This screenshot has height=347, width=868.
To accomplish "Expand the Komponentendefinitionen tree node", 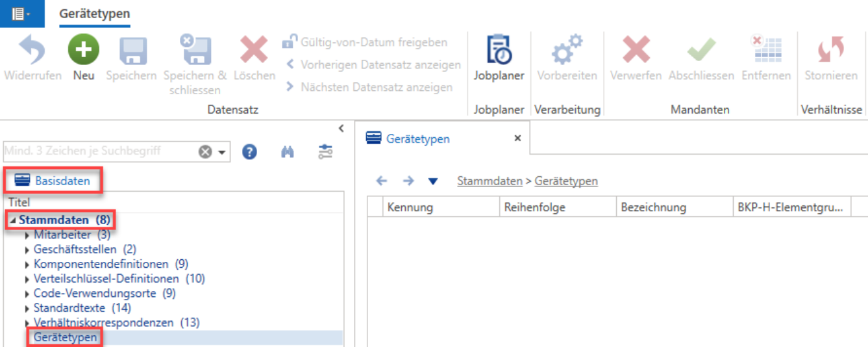I will click(x=27, y=264).
